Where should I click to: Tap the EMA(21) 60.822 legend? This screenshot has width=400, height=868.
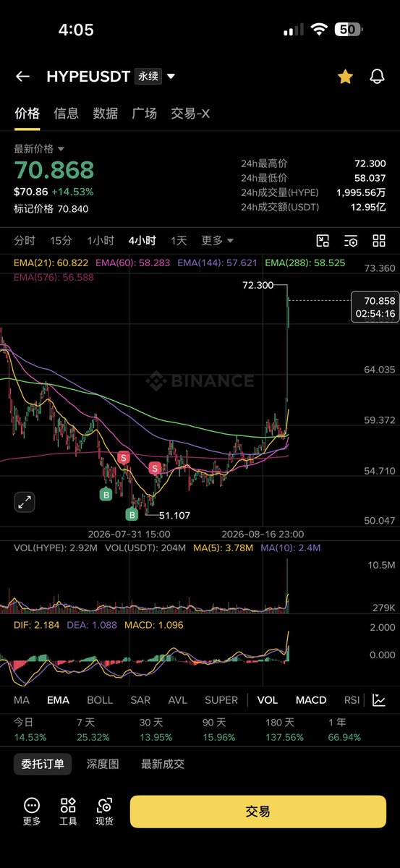click(x=51, y=263)
